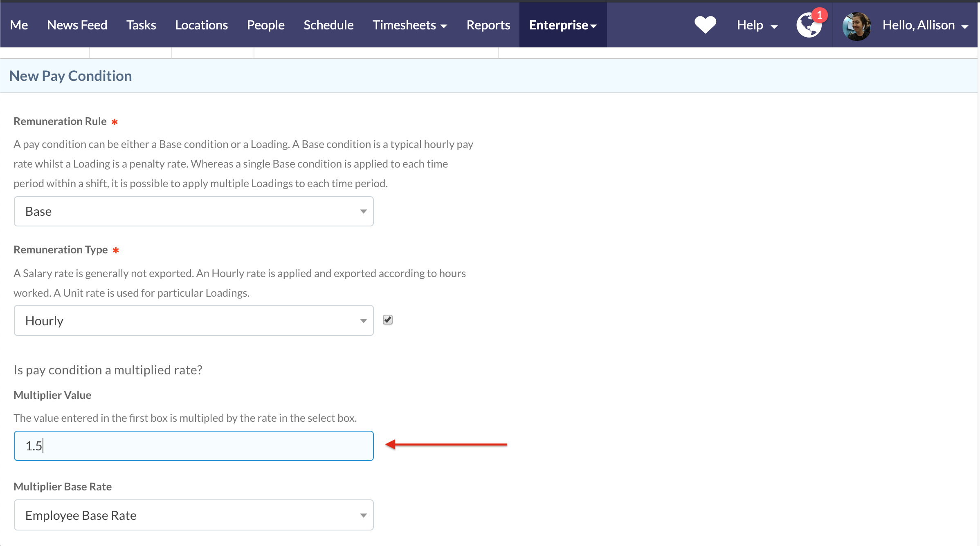The image size is (980, 546).
Task: Open the Help dropdown menu
Action: (x=757, y=25)
